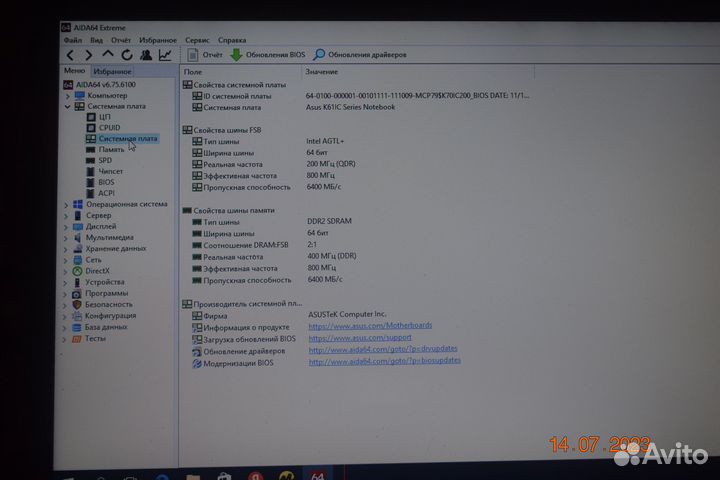Screen dimensions: 720x480
Task: Click the База данных icon
Action: (77, 328)
